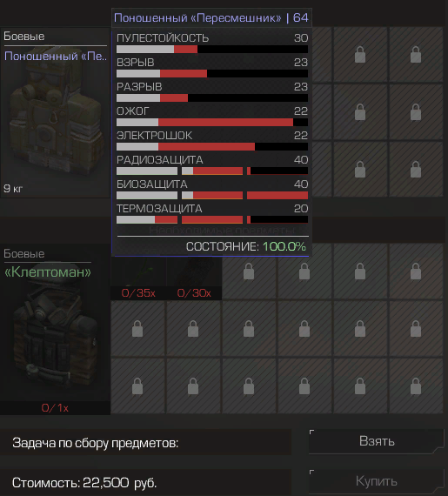
Task: Click the bottom-right locked slot in the lower grid
Action: click(x=416, y=385)
